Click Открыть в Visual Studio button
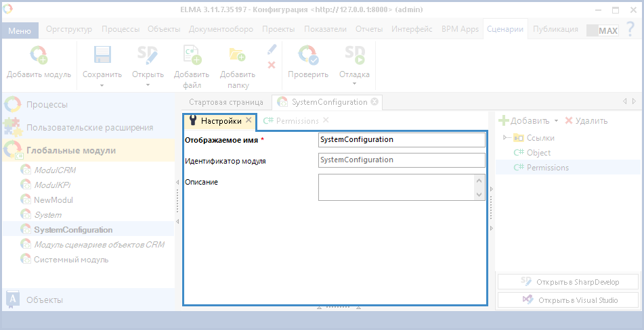The image size is (644, 330). click(568, 300)
